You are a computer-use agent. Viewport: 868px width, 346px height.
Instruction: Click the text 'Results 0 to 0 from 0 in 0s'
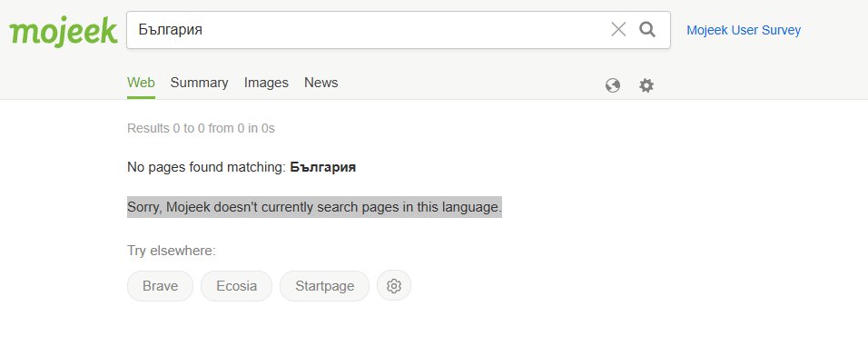pyautogui.click(x=201, y=128)
